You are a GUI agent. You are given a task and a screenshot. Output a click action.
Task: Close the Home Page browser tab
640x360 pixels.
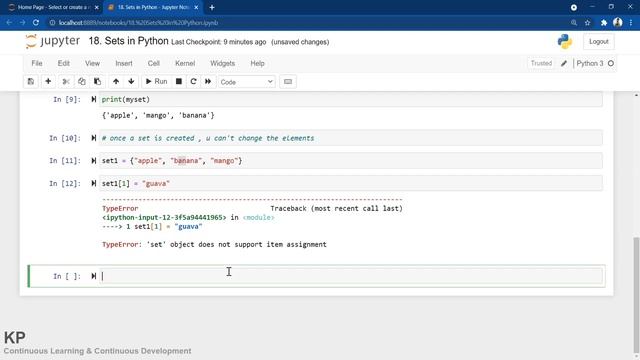coord(96,7)
